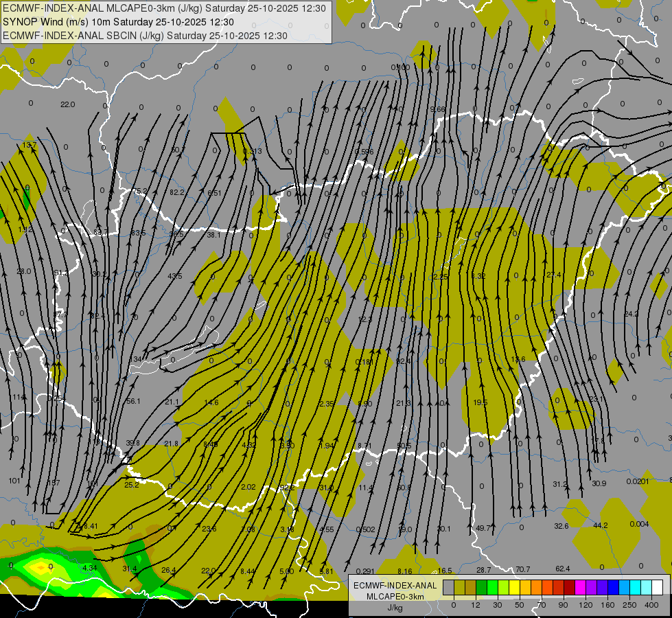
Task: Click the bright yellow legend swatch
Action: [x=514, y=587]
